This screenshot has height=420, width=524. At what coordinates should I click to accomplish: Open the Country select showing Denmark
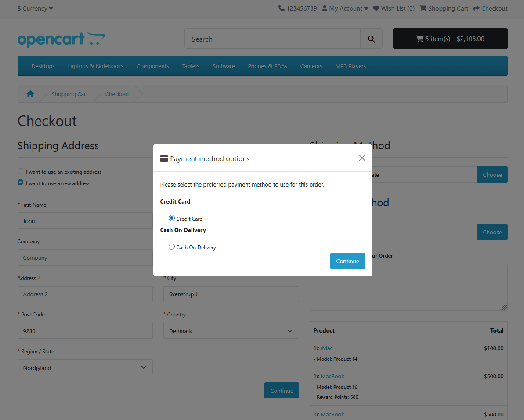tap(231, 331)
